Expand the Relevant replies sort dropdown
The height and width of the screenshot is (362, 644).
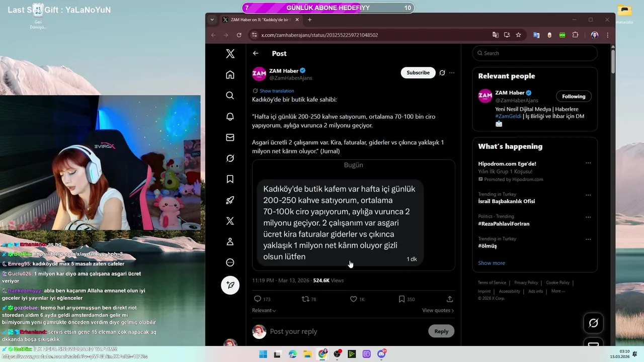[x=264, y=311]
